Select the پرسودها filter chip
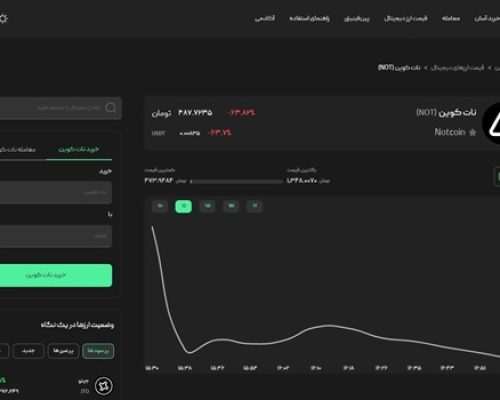The height and width of the screenshot is (400, 500). 98,351
